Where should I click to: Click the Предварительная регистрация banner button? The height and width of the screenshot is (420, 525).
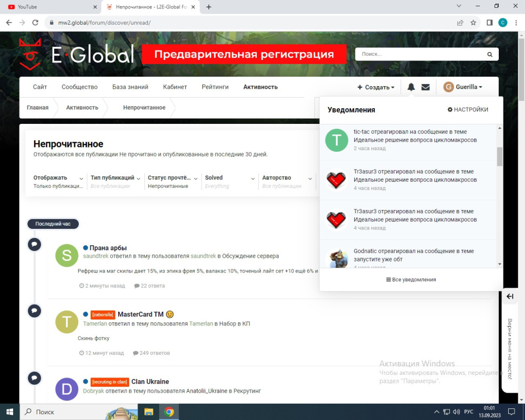tap(244, 54)
